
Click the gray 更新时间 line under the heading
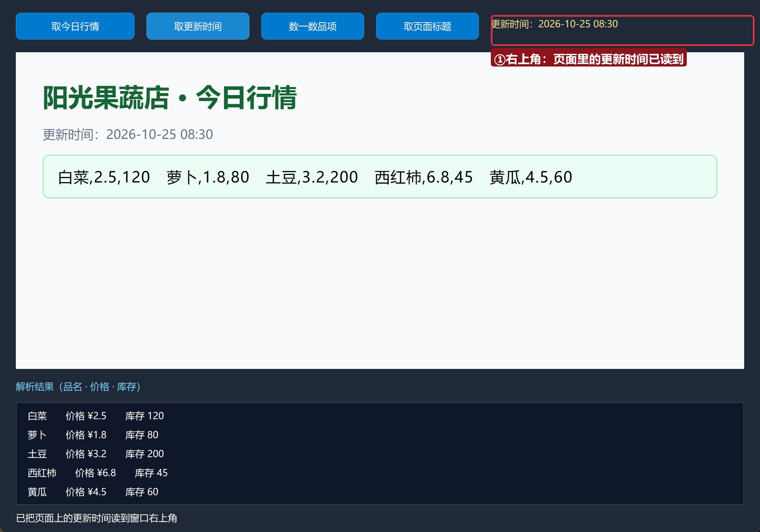[x=128, y=135]
